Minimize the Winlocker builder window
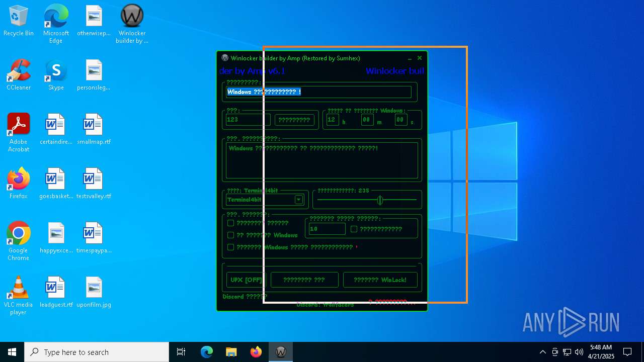This screenshot has width=644, height=362. click(410, 58)
